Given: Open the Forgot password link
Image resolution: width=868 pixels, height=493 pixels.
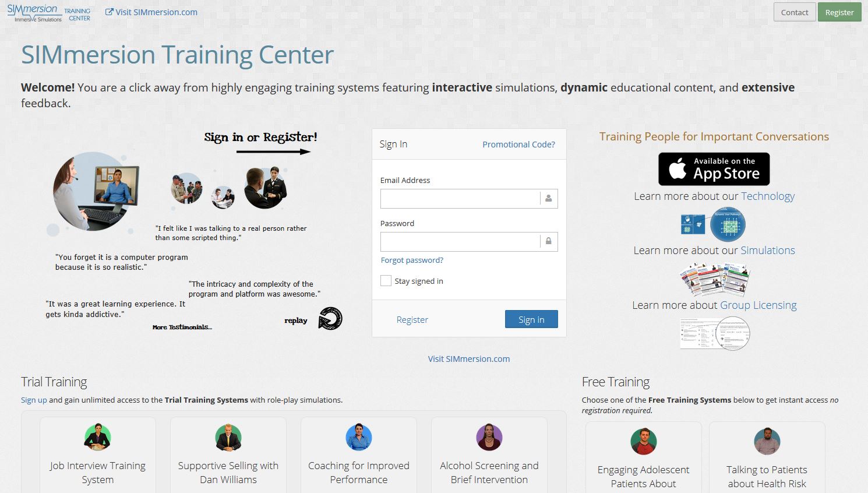Looking at the screenshot, I should pyautogui.click(x=412, y=260).
